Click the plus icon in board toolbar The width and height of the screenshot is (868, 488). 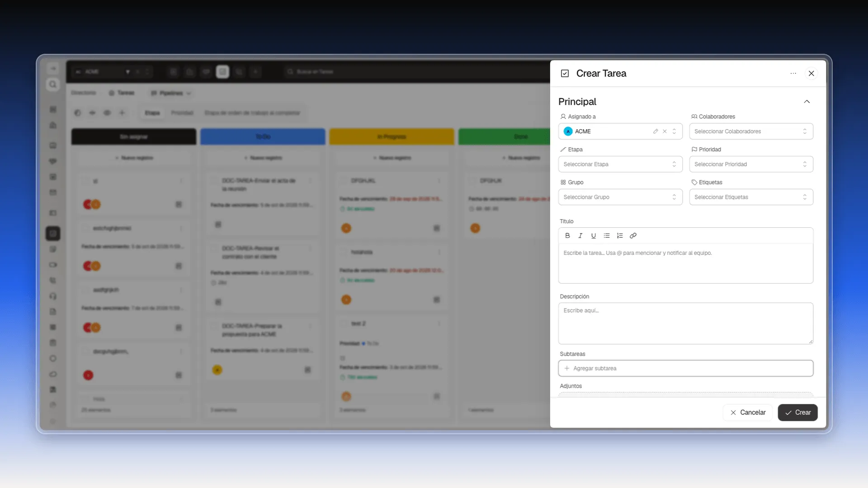click(122, 113)
